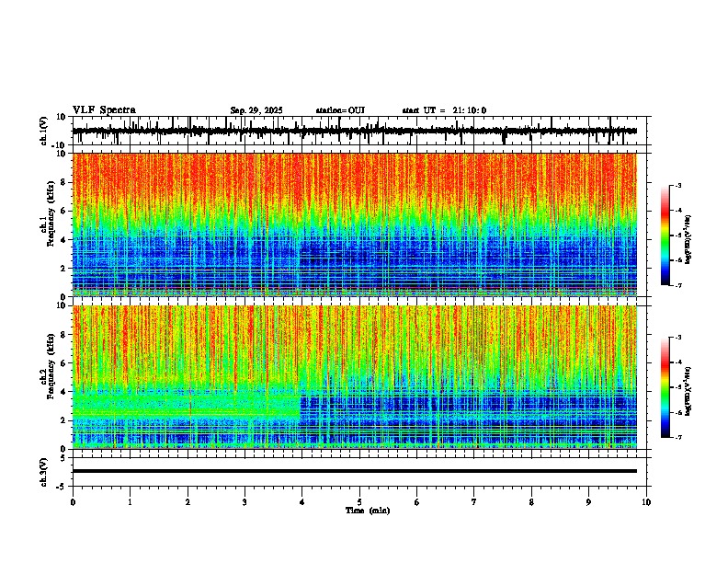Image resolution: width=728 pixels, height=563 pixels.
Task: Click the ch.2 spectrogram plot
Action: click(x=355, y=377)
